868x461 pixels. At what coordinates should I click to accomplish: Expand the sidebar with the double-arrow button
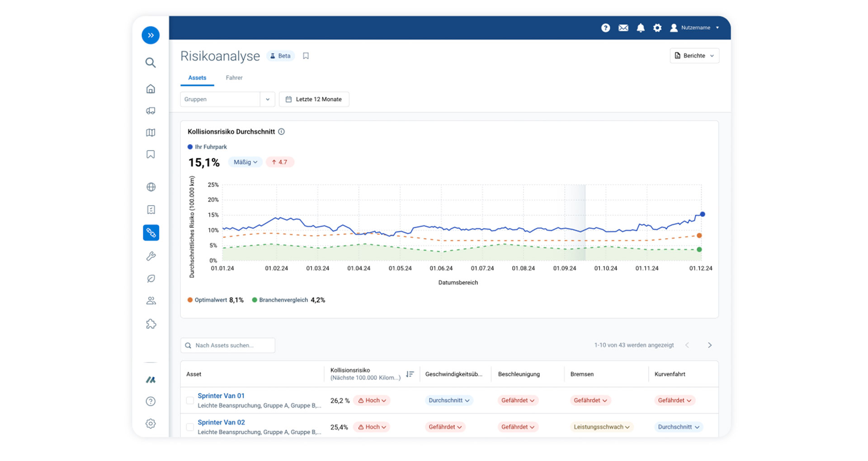pos(151,35)
